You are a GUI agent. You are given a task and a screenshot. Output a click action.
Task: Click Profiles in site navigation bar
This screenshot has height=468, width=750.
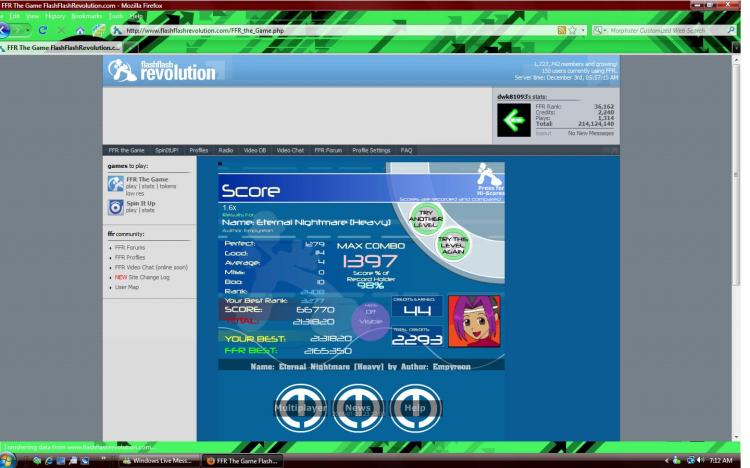pyautogui.click(x=199, y=150)
